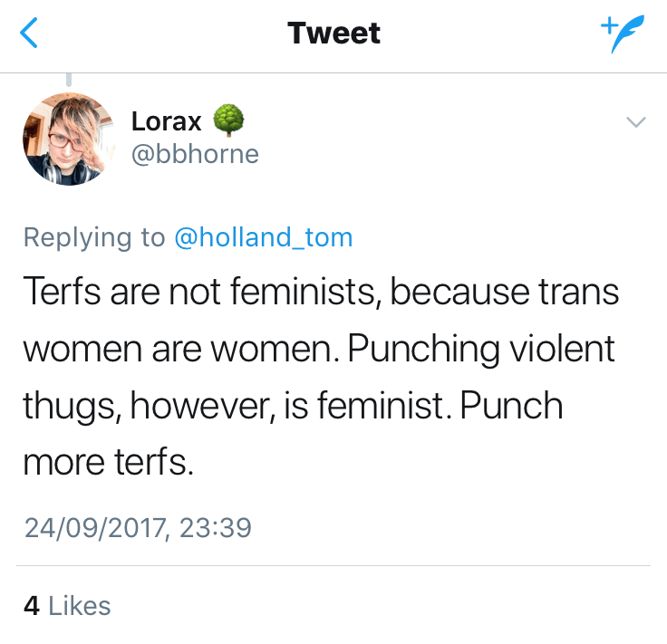Click the Lorax display name
This screenshot has height=644, width=667.
coord(167,120)
